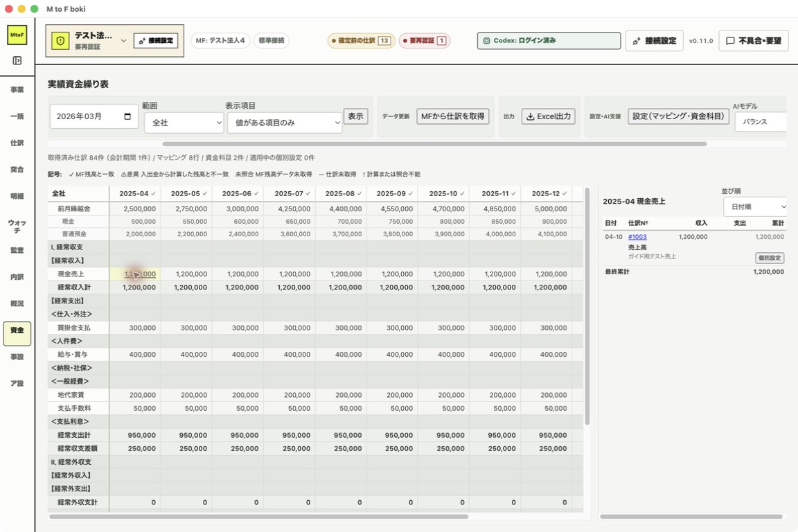
Task: Click the 普通預金 value 3,600,000
Action: tap(294, 234)
